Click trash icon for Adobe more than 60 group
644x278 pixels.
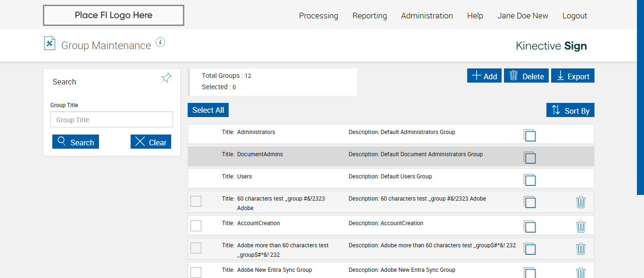coord(581,249)
